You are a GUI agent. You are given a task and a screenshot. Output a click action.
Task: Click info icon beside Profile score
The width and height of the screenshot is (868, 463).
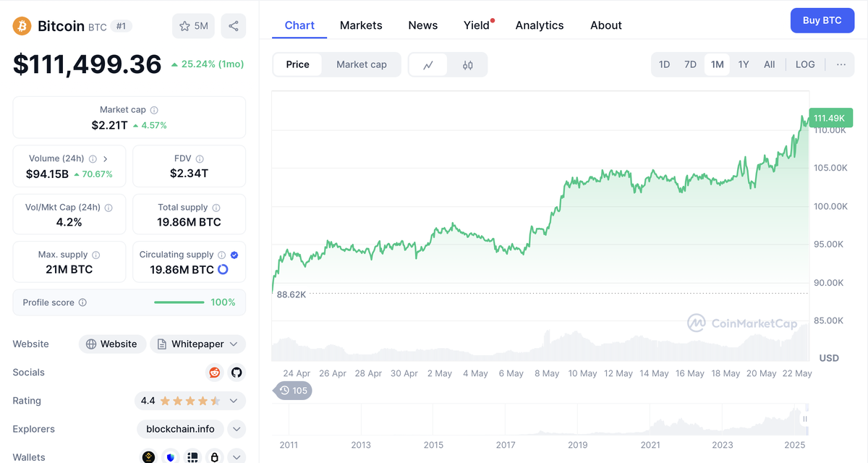(82, 302)
